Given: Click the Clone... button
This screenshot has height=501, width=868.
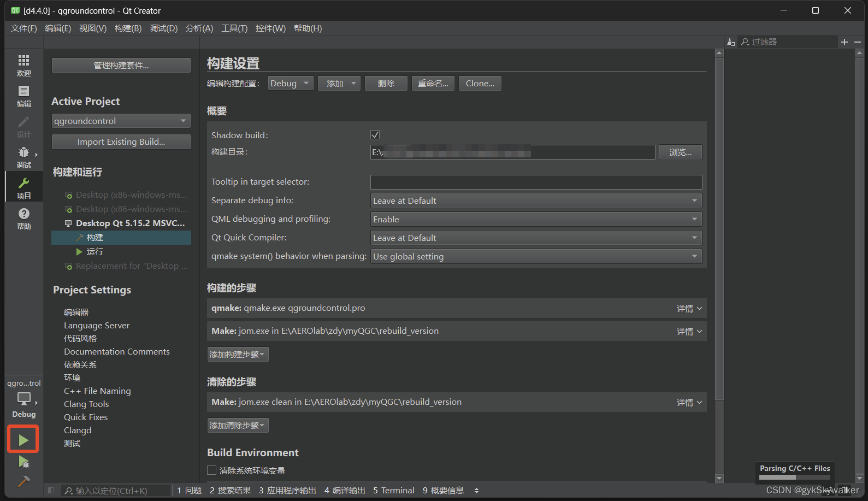Looking at the screenshot, I should [480, 84].
